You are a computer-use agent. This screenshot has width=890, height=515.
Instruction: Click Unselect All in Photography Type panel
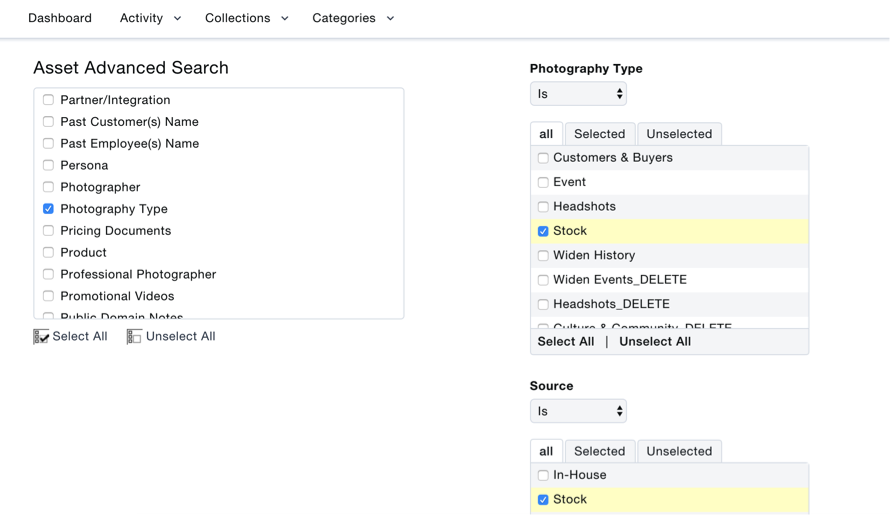pyautogui.click(x=655, y=342)
